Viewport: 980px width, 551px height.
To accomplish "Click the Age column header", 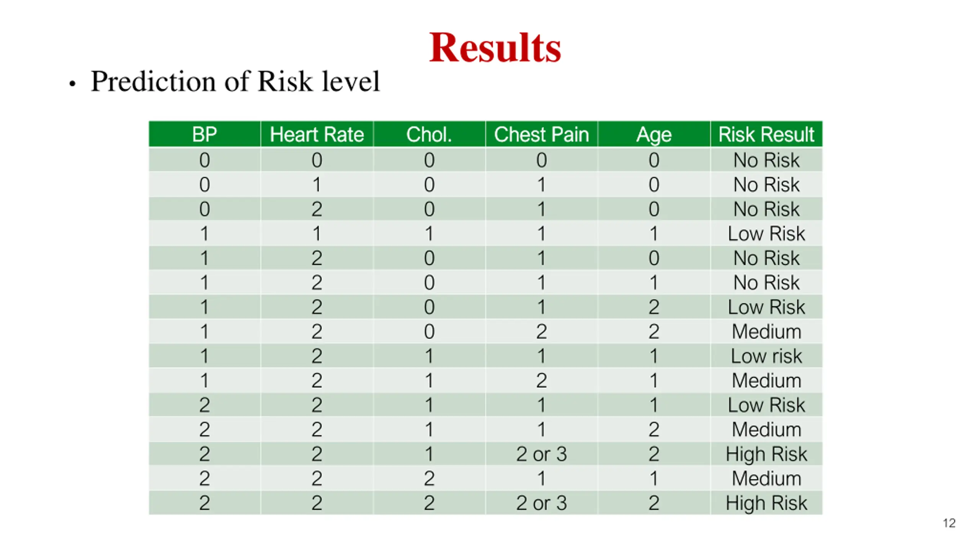I will [654, 134].
